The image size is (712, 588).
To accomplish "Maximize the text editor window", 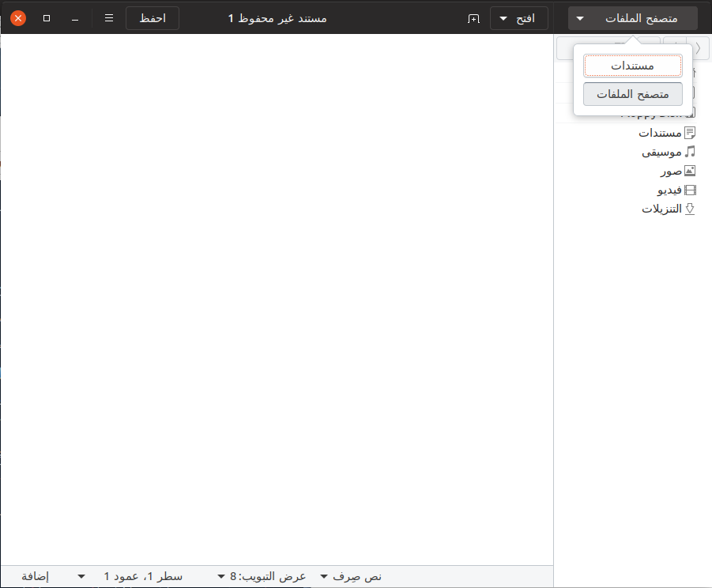I will 47,18.
